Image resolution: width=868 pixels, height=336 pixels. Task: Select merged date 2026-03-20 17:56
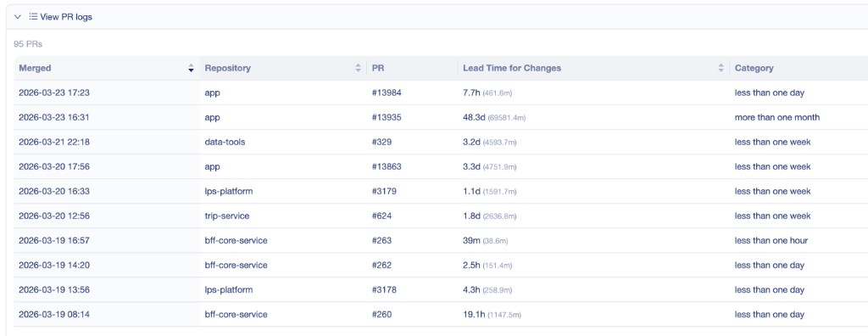(54, 166)
